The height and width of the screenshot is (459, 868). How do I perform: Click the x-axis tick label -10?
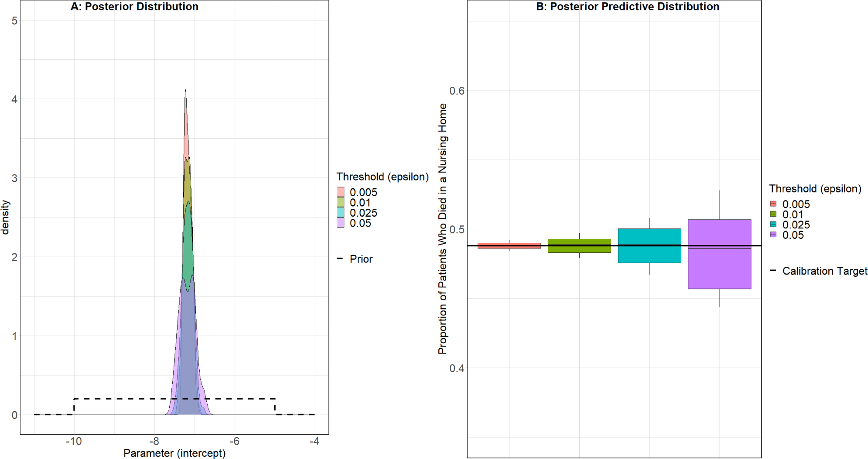[x=74, y=441]
